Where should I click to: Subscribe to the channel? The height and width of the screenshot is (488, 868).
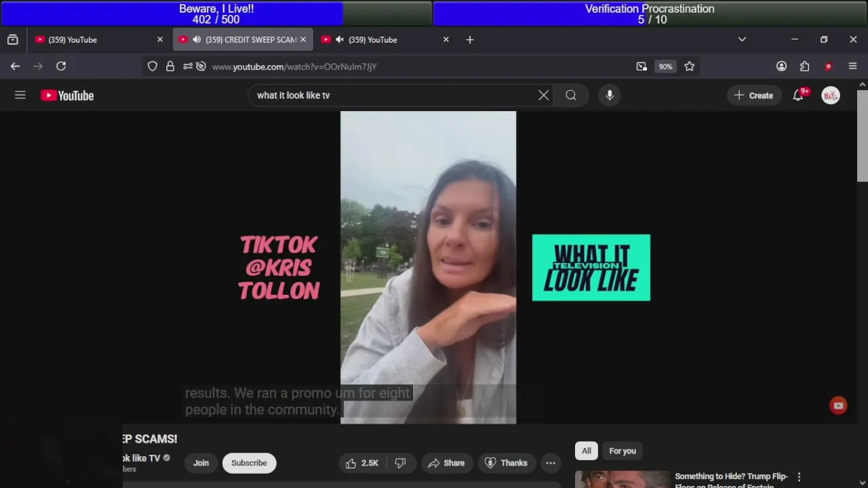click(x=249, y=463)
